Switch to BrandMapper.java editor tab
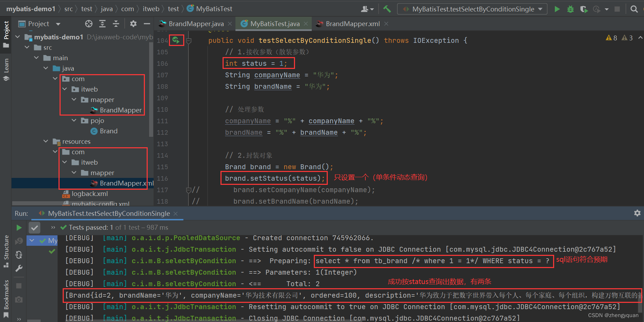Screen dimensions: 644x322 click(x=196, y=24)
